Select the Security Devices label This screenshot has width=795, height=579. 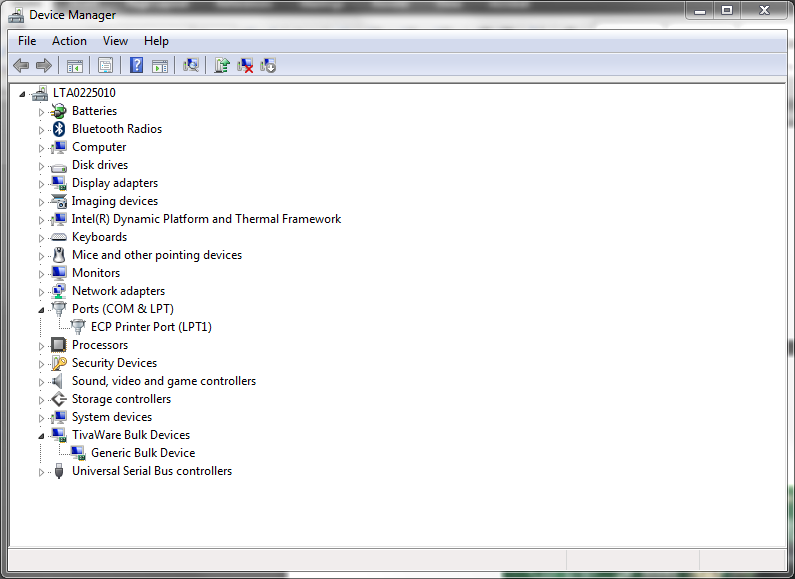pyautogui.click(x=114, y=363)
